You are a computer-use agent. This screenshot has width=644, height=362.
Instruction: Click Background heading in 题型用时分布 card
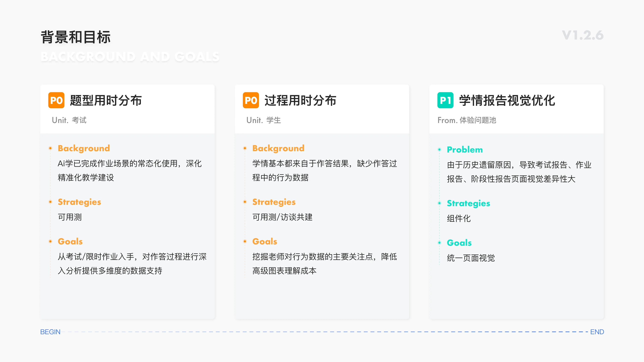[84, 148]
